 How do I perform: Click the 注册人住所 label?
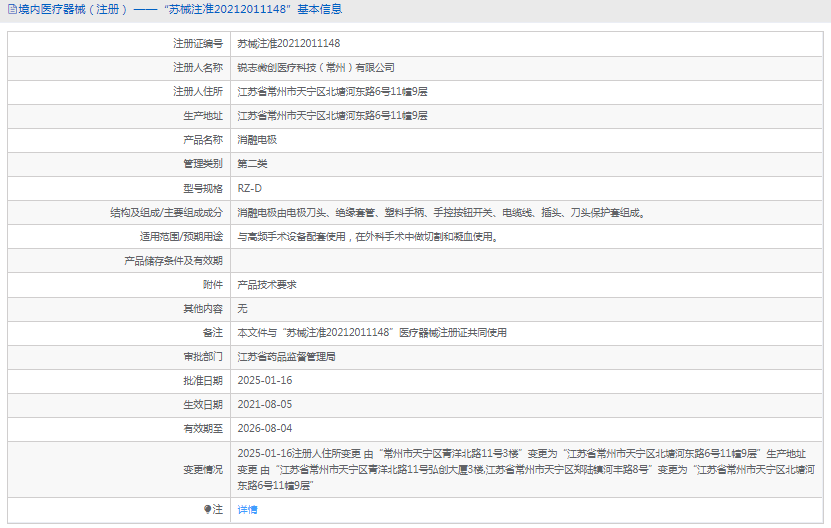pos(198,92)
